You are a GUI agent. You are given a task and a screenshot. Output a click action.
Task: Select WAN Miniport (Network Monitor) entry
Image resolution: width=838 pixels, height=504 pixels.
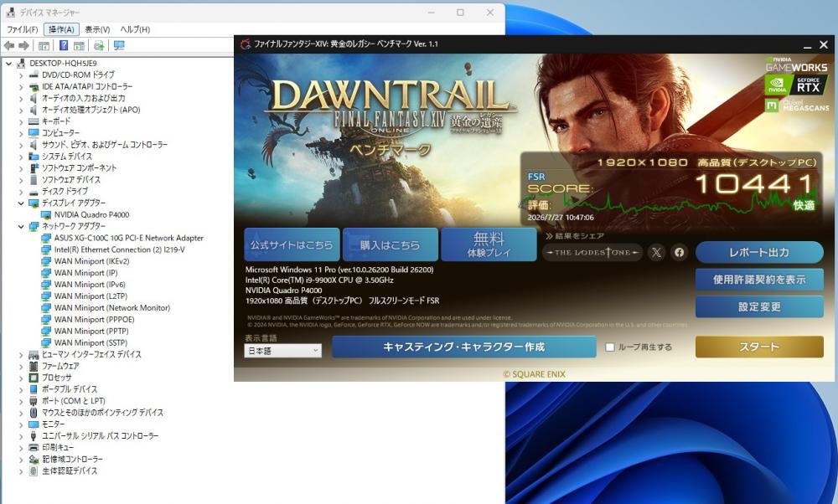[x=111, y=308]
